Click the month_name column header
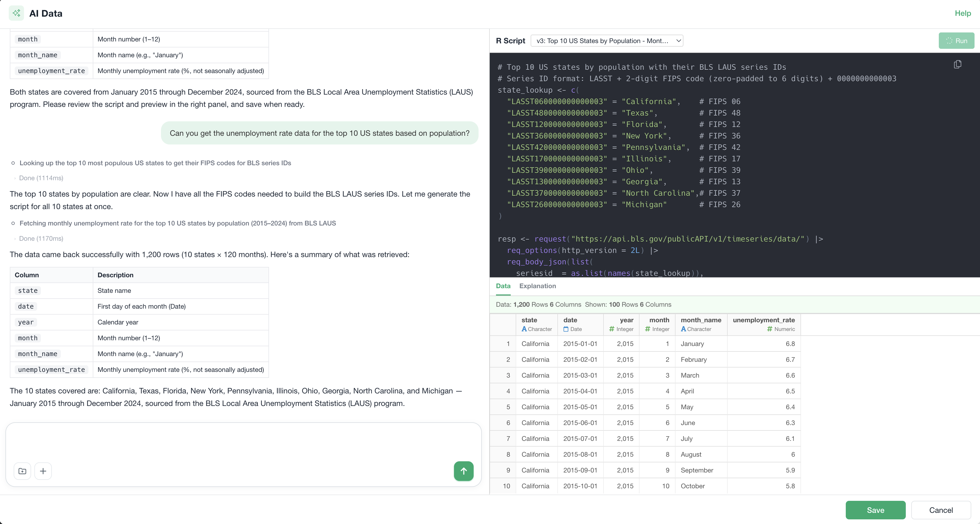 tap(701, 324)
